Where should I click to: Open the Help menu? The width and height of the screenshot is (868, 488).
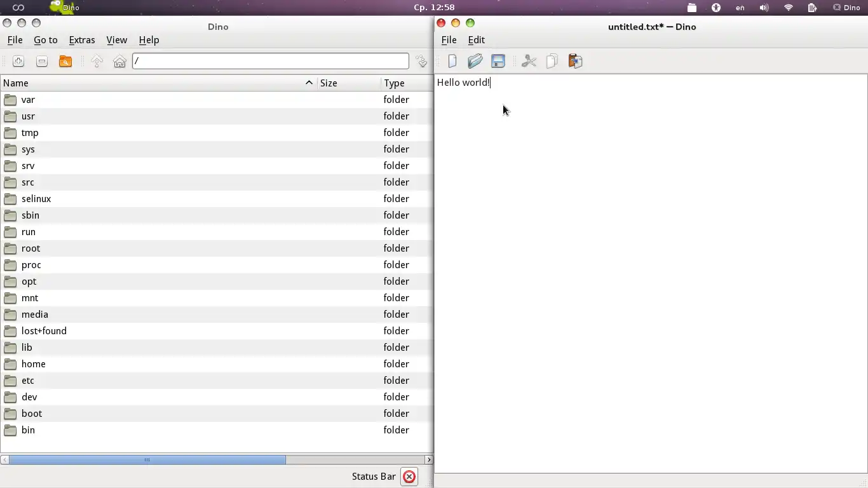149,40
